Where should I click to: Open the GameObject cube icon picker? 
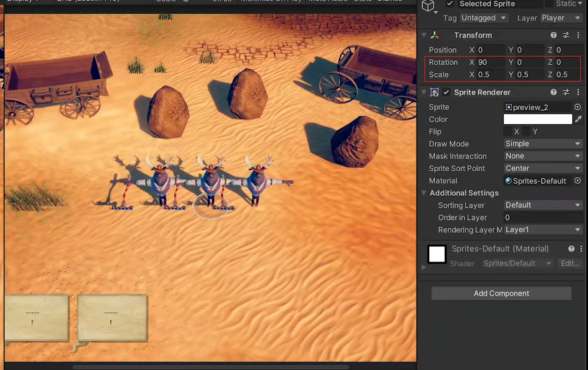click(x=428, y=5)
